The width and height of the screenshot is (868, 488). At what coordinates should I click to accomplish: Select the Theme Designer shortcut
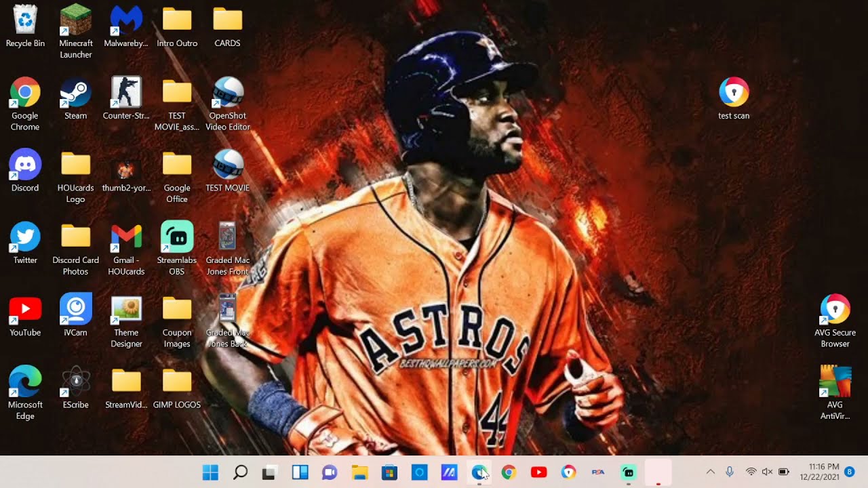(x=126, y=321)
